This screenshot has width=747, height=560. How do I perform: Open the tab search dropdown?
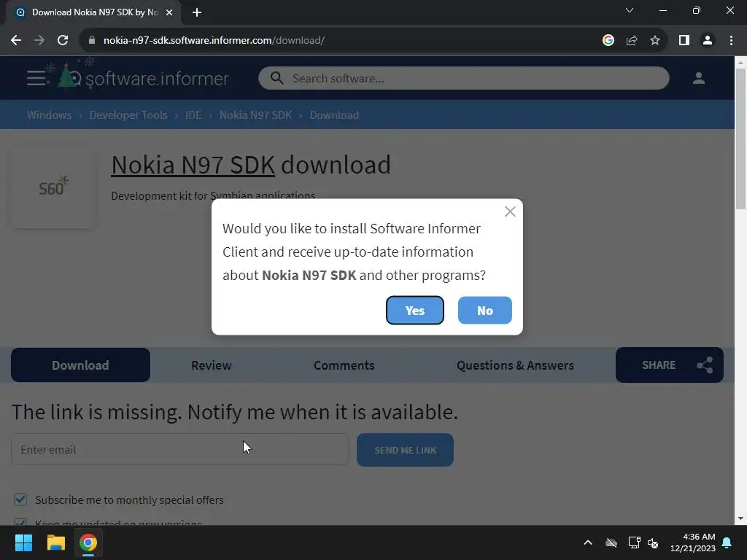(630, 10)
